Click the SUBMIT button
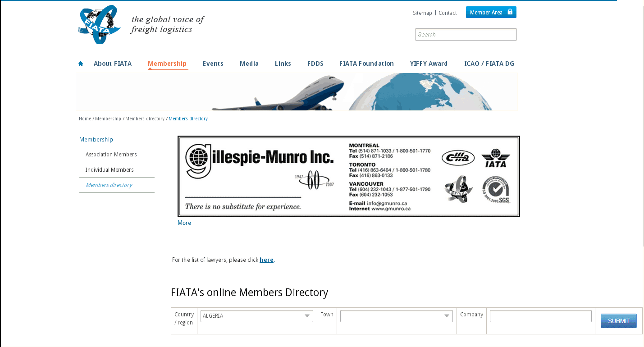 [x=619, y=321]
